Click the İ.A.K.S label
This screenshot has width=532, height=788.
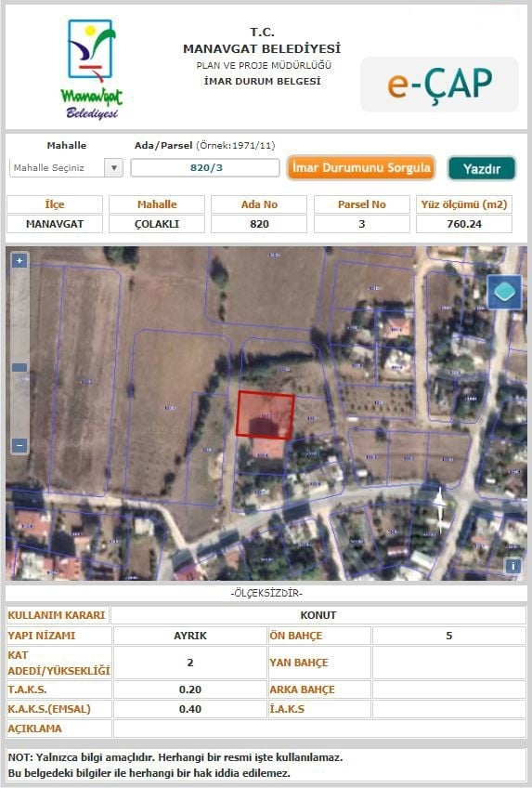287,709
